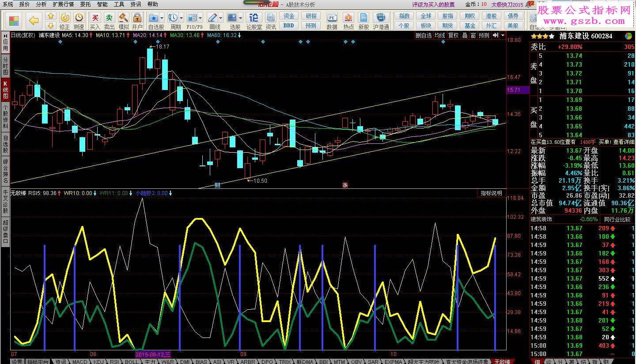Click the 数据 PE data icon
This screenshot has width=636, height=364.
coord(332,18)
